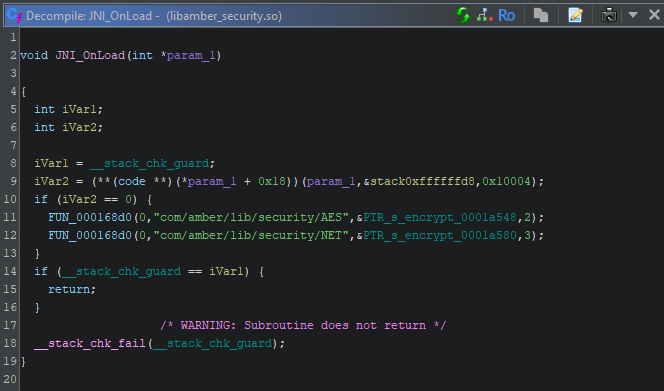Select the "com/amber/lib/security/AES" string
The image size is (664, 391).
251,217
